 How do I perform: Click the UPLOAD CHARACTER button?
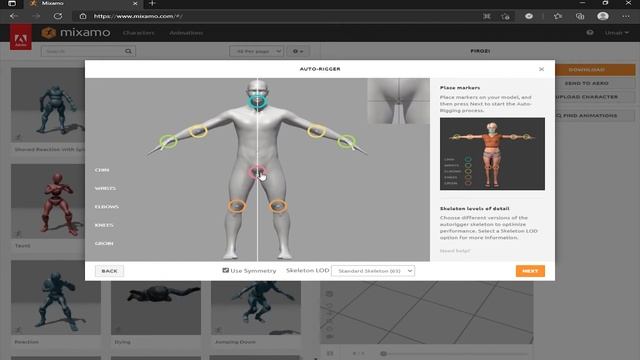[587, 97]
